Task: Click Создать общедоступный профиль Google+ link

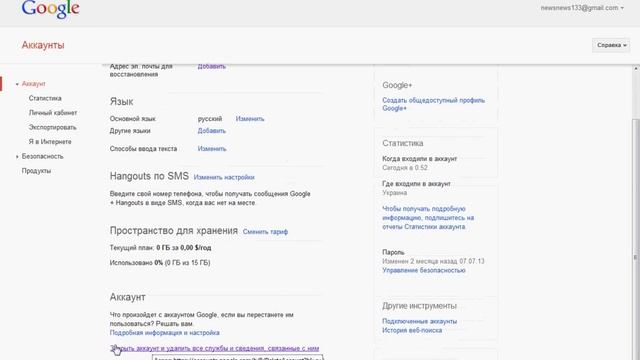Action: coord(433,104)
